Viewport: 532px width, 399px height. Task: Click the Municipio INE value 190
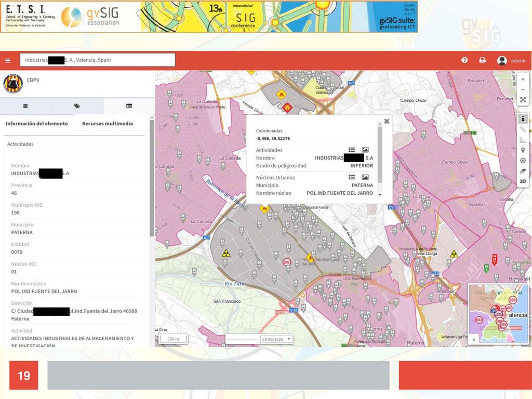point(15,212)
